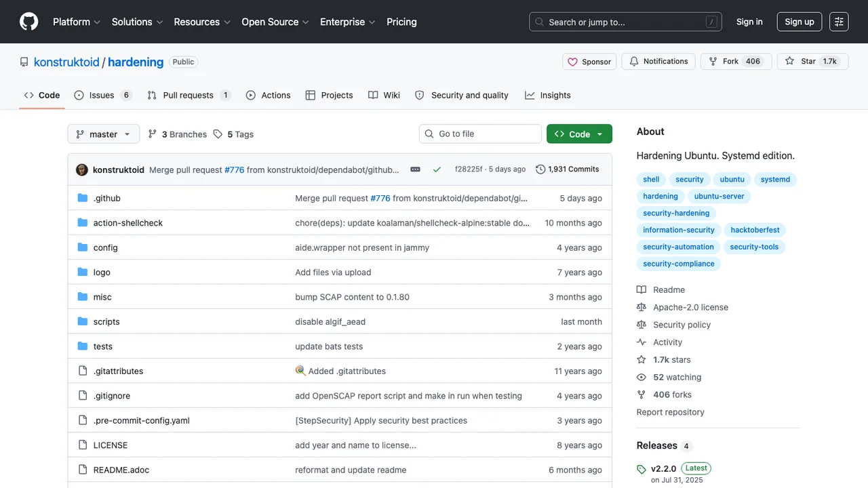Click the Activity pulse icon
This screenshot has height=488, width=868.
[642, 342]
